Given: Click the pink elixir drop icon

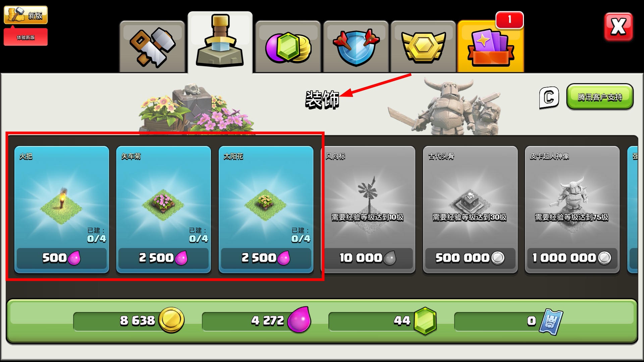Looking at the screenshot, I should point(300,319).
